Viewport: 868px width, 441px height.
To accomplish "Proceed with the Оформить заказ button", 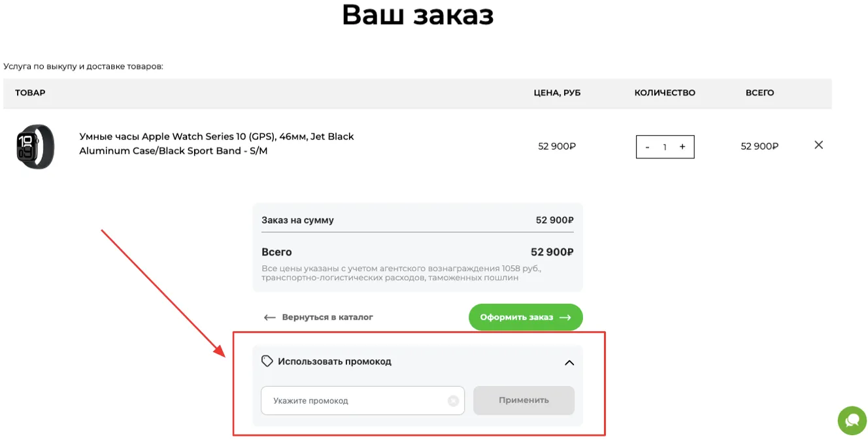I will [x=526, y=318].
